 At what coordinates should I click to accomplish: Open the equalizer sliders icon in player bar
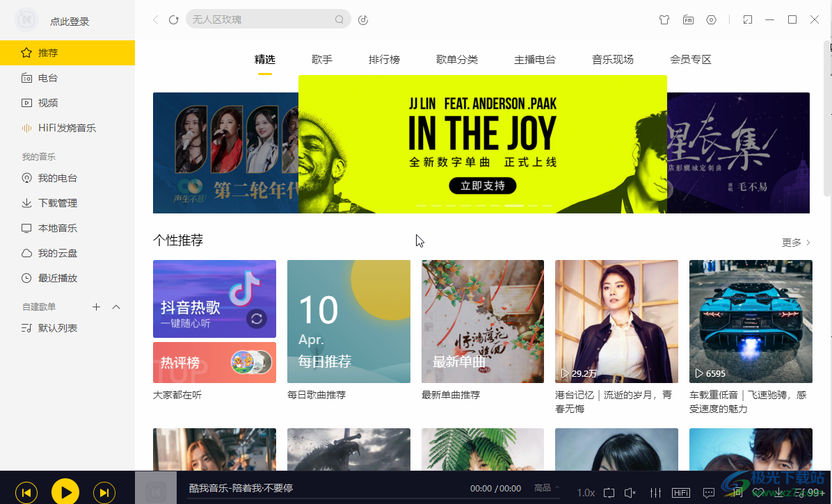[x=656, y=492]
